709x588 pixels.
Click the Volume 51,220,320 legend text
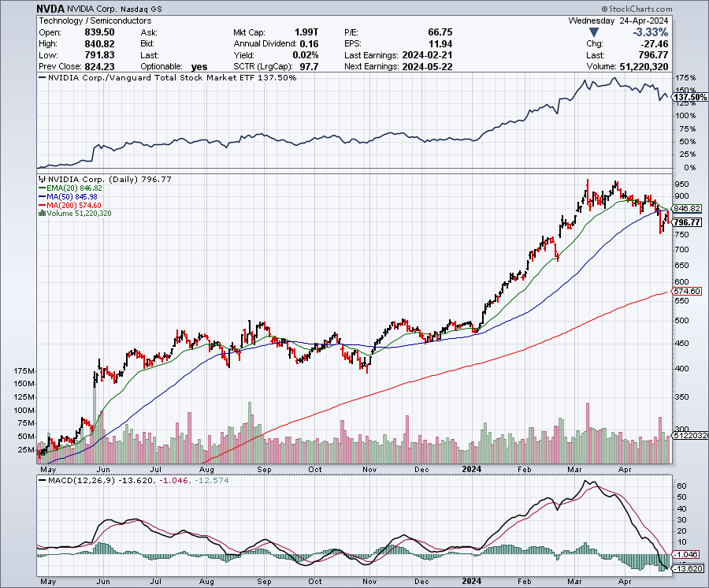click(79, 214)
